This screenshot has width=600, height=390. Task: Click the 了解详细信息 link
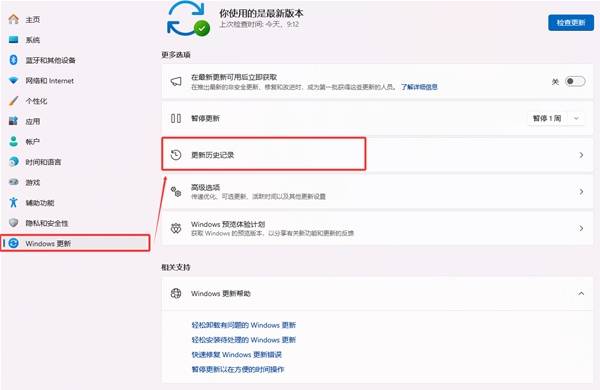tap(419, 87)
